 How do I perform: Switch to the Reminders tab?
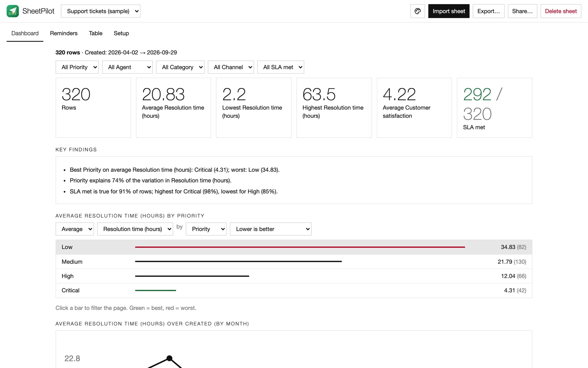64,33
